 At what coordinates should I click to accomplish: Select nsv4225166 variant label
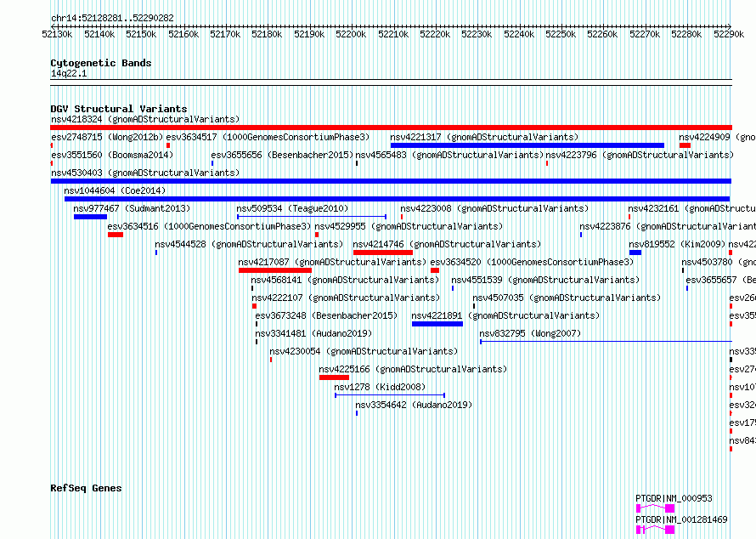413,369
